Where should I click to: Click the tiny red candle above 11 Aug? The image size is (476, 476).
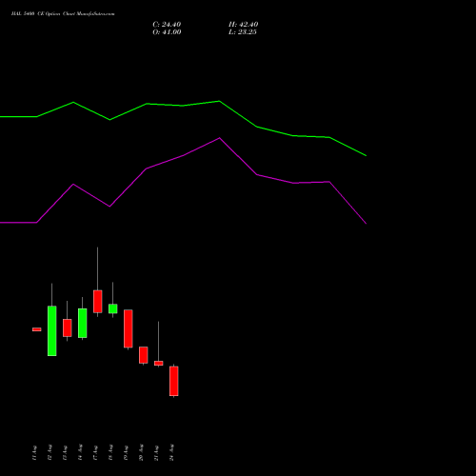37,329
